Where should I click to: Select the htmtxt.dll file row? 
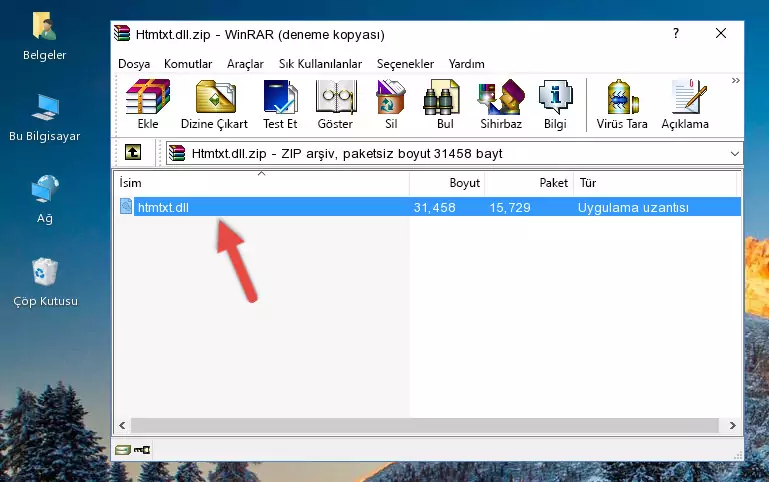tap(428, 207)
